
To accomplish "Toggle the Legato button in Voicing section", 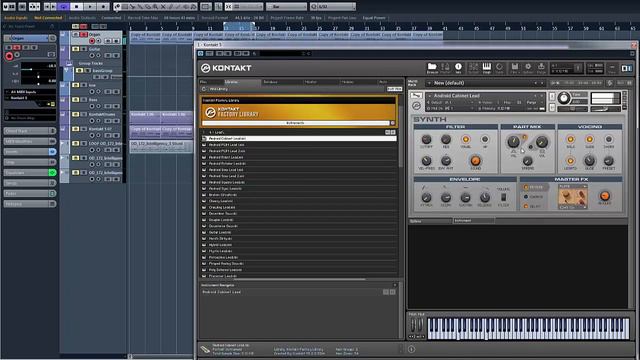I will coord(571,161).
